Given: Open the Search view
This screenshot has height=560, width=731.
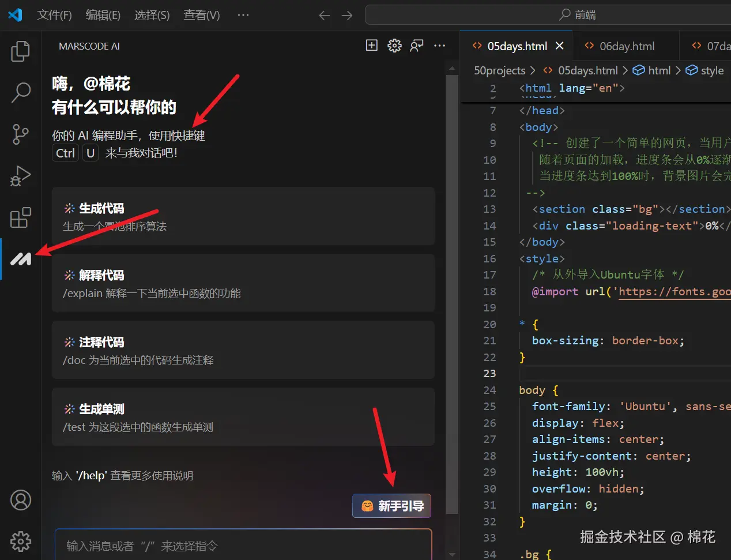Looking at the screenshot, I should [21, 93].
